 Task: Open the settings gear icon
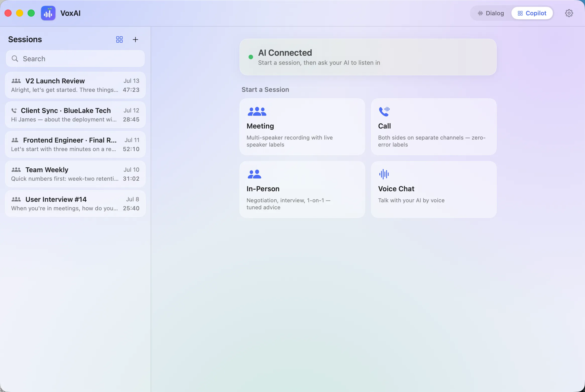[x=569, y=13]
